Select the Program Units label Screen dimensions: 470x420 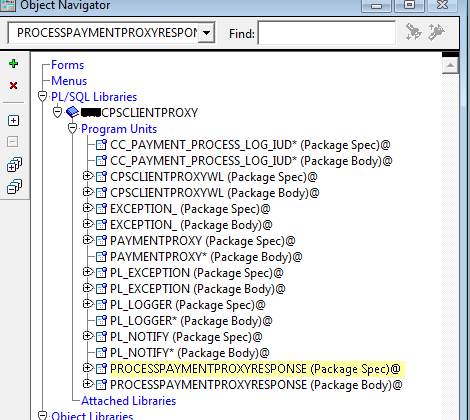(x=119, y=129)
